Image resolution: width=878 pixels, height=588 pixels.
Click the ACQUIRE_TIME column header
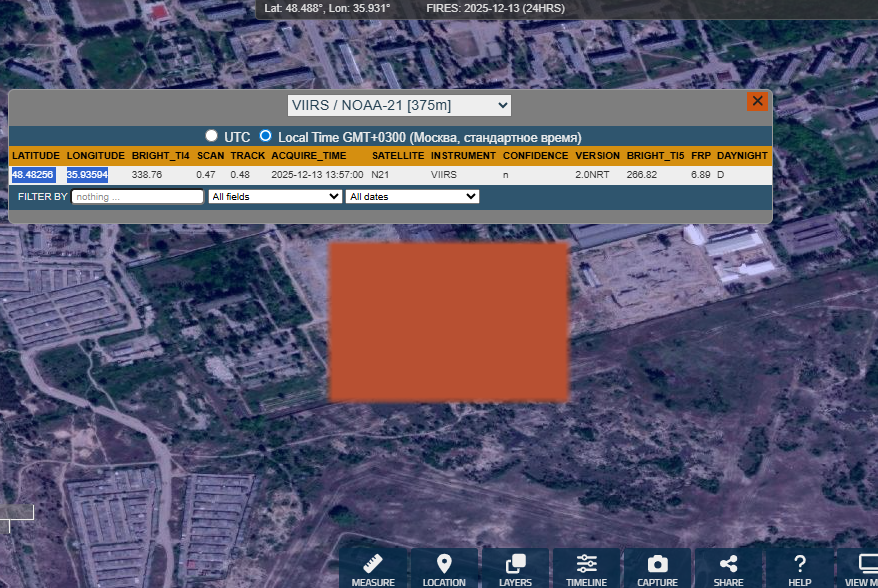pos(309,156)
